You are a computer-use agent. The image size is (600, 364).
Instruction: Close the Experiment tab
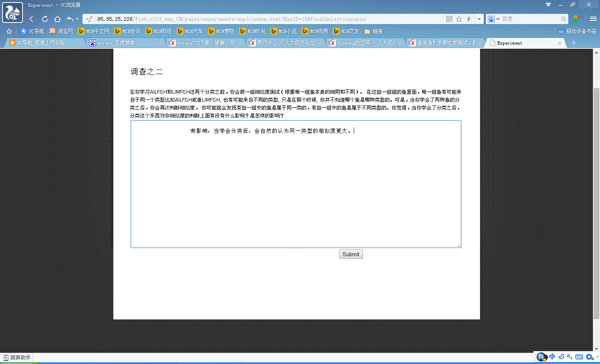click(x=560, y=43)
